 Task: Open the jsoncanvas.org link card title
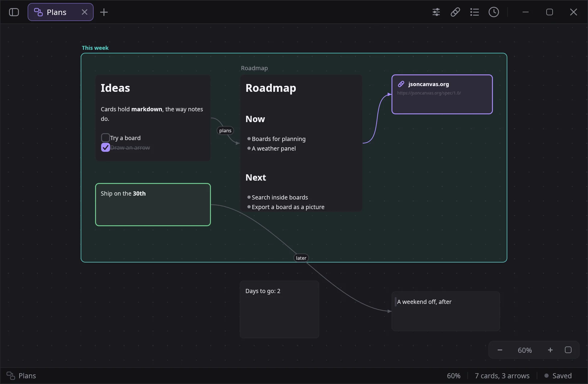[x=428, y=84]
